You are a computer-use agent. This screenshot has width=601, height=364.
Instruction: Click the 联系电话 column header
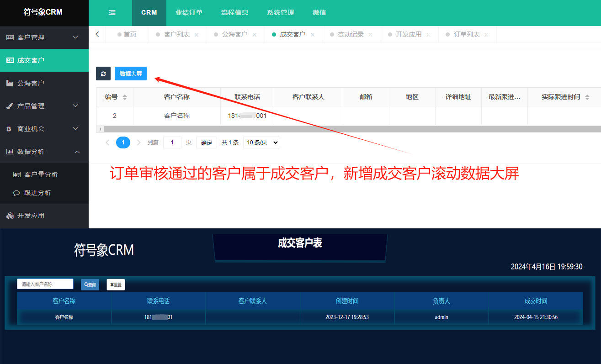[x=247, y=97]
